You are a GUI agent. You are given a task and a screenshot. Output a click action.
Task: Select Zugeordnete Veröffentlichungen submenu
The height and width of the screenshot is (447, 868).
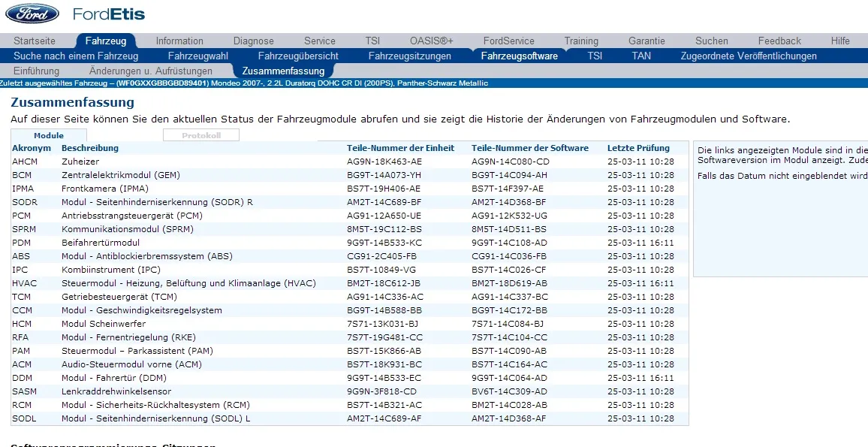[748, 56]
